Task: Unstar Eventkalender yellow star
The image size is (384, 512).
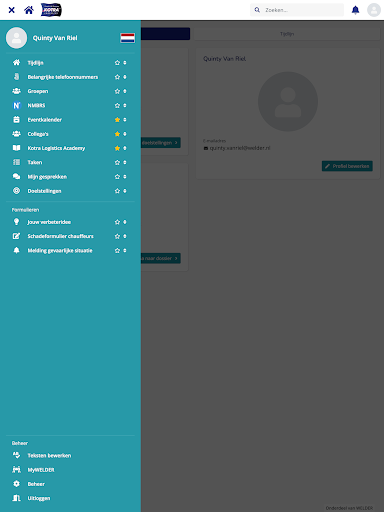Action: coord(117,120)
